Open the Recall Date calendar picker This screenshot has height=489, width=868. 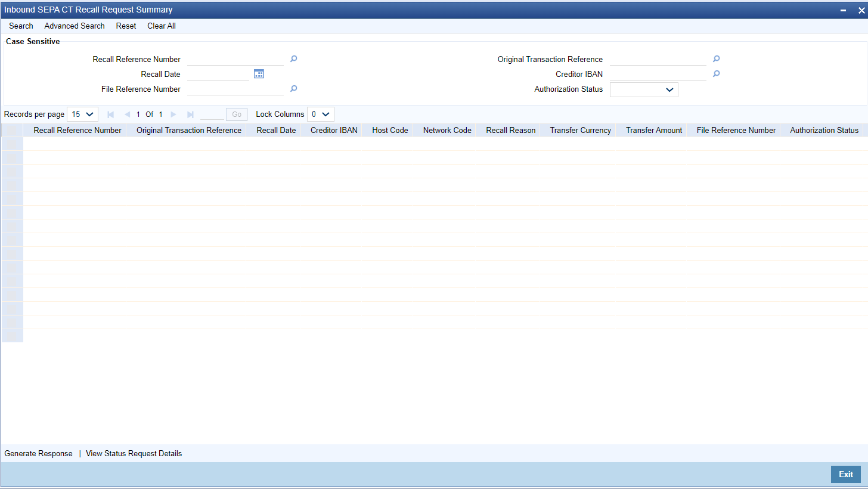pos(259,74)
